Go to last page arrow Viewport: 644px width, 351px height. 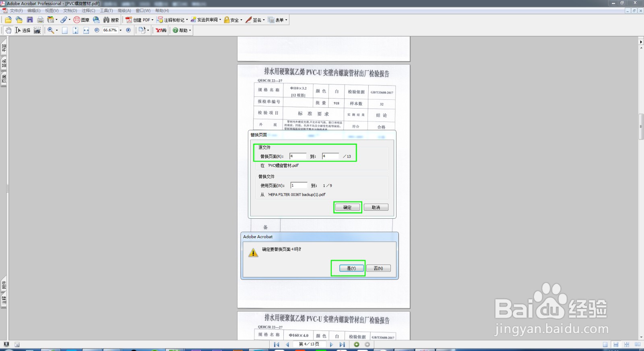click(x=342, y=344)
